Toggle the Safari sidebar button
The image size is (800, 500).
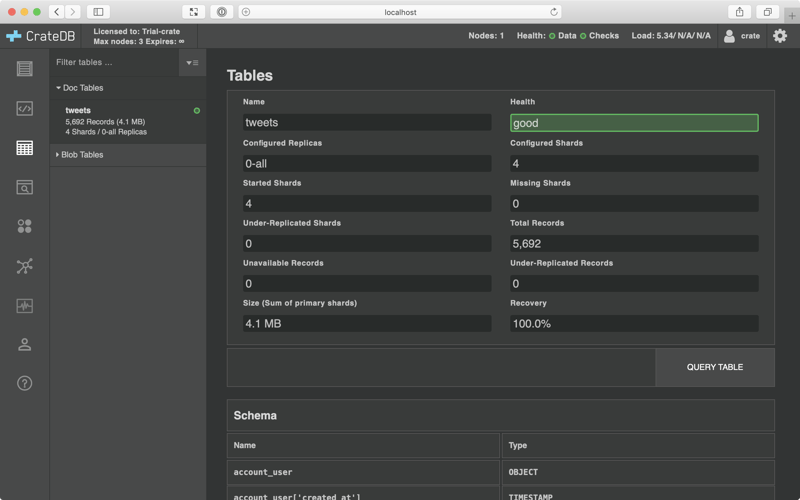pyautogui.click(x=98, y=12)
